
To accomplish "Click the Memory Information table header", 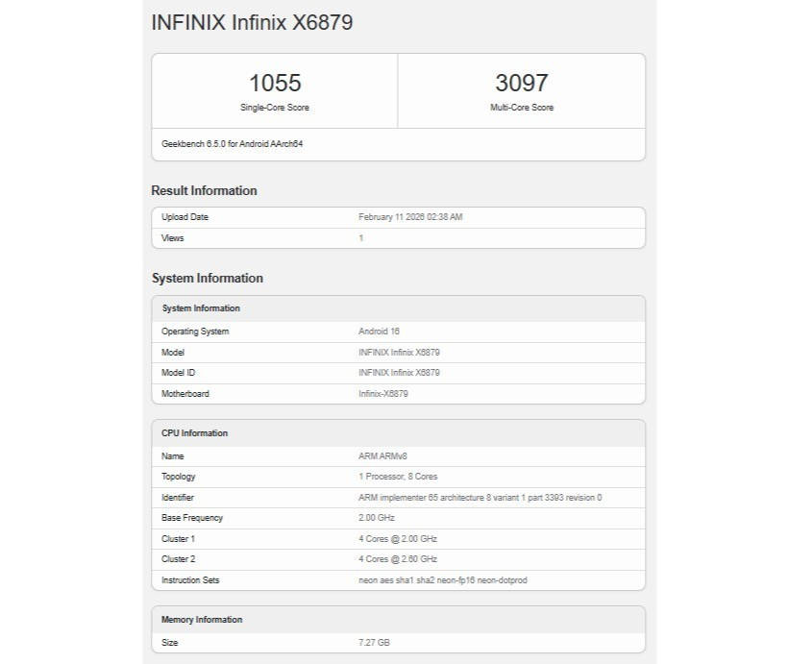I will coord(202,620).
